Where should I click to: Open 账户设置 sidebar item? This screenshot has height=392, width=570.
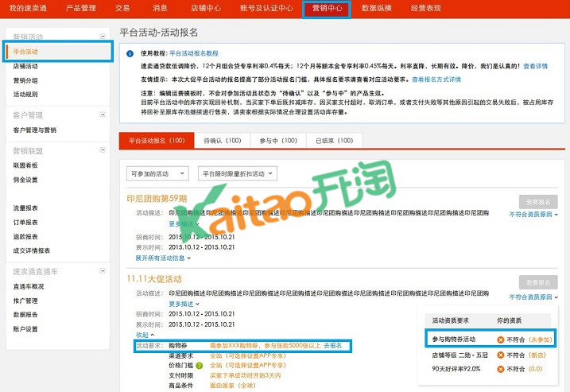tap(25, 329)
